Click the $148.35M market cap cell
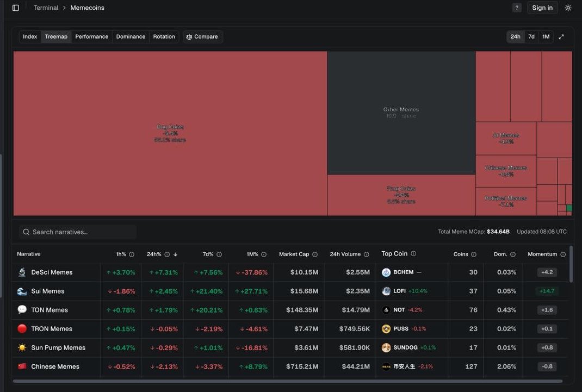The image size is (582, 392). [x=302, y=310]
